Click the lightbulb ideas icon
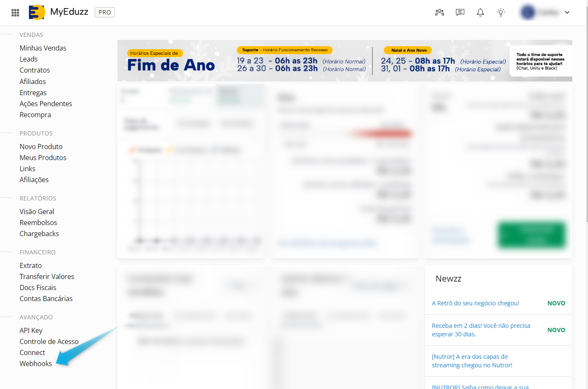 tap(501, 12)
